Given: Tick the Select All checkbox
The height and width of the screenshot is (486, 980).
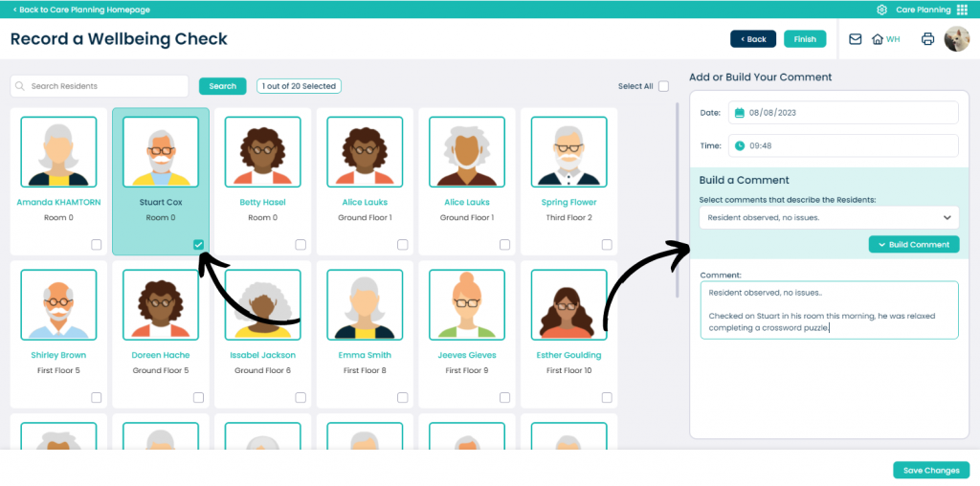Looking at the screenshot, I should point(663,86).
